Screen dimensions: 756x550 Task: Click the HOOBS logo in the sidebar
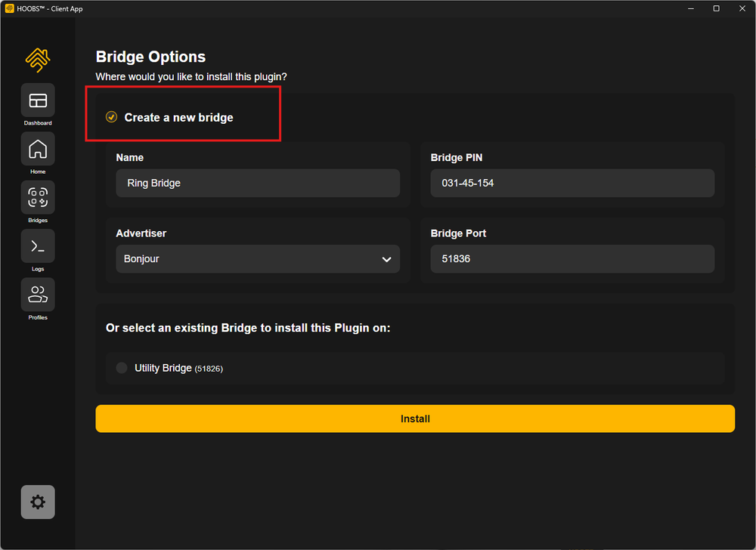click(x=38, y=60)
